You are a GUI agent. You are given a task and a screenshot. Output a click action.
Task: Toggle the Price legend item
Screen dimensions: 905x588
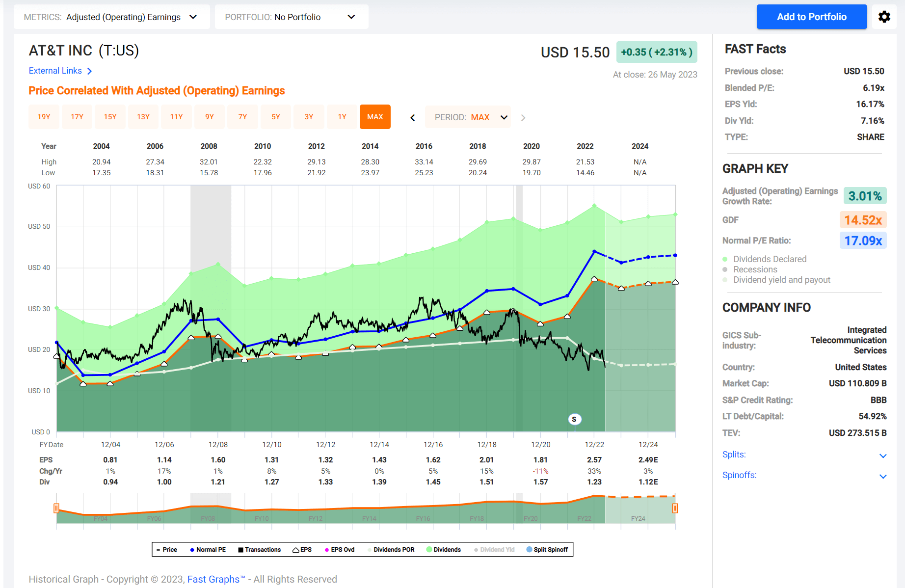tap(166, 550)
